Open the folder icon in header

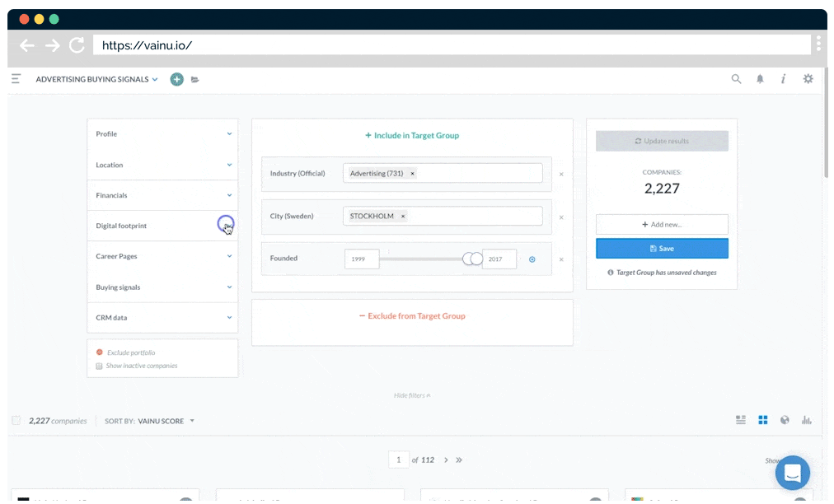(x=195, y=80)
